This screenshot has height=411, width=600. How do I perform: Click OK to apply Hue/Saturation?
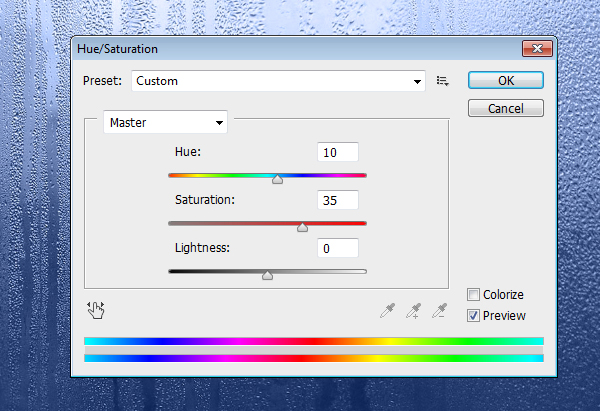pyautogui.click(x=505, y=80)
